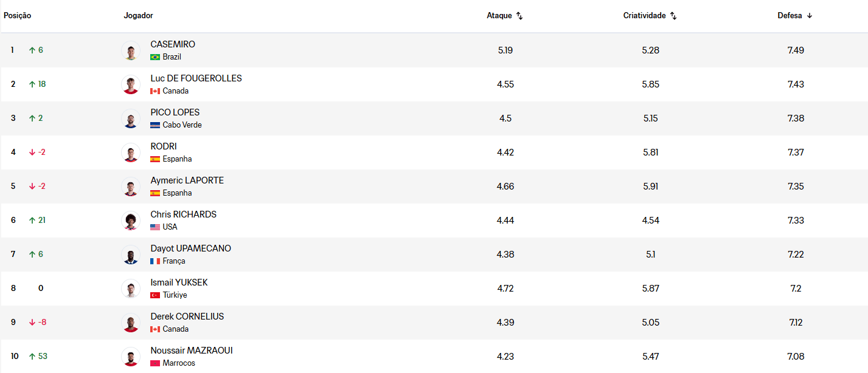Click the USA flag icon
This screenshot has width=868, height=373.
[x=155, y=227]
